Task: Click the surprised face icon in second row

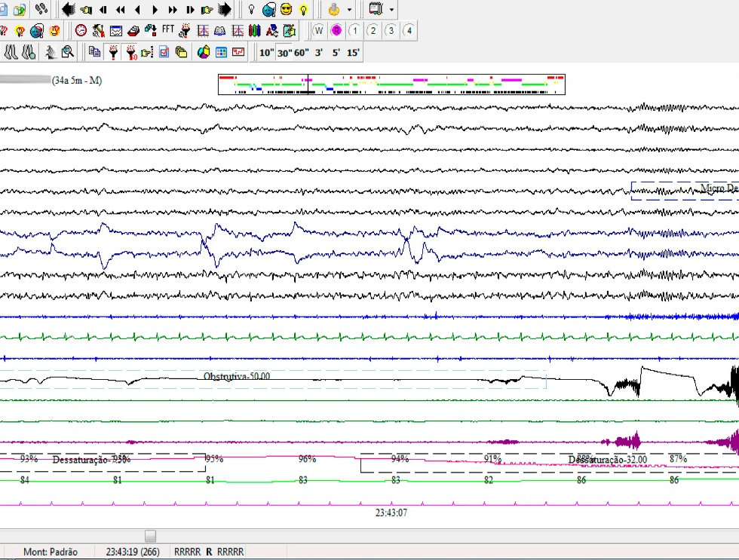Action: tap(54, 31)
